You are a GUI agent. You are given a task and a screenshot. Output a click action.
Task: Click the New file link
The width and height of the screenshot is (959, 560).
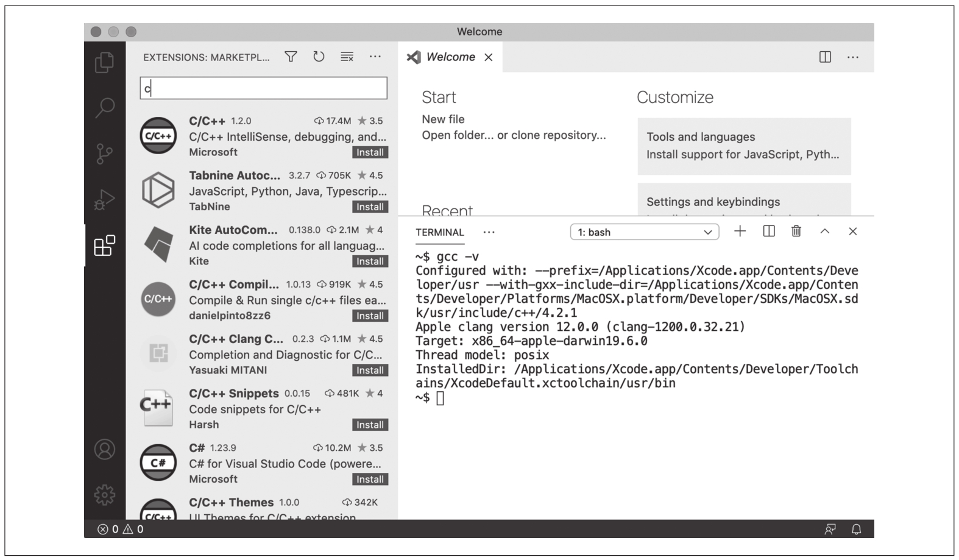click(x=443, y=119)
